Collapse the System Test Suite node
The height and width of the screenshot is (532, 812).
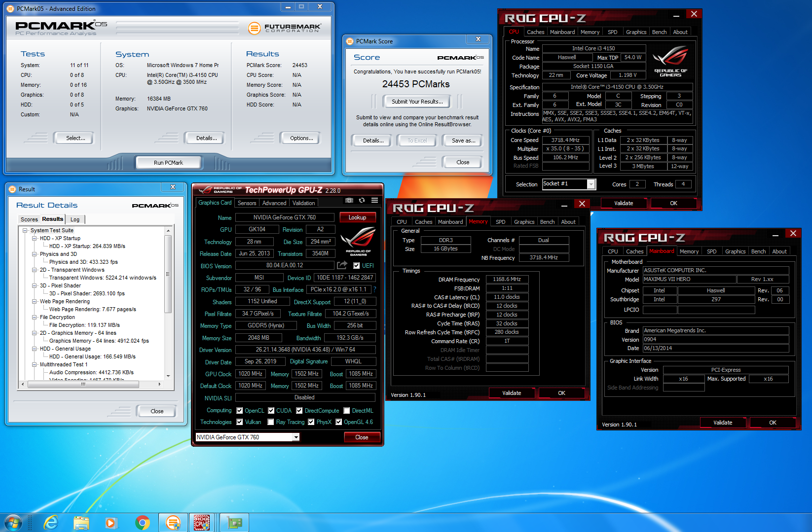point(25,230)
